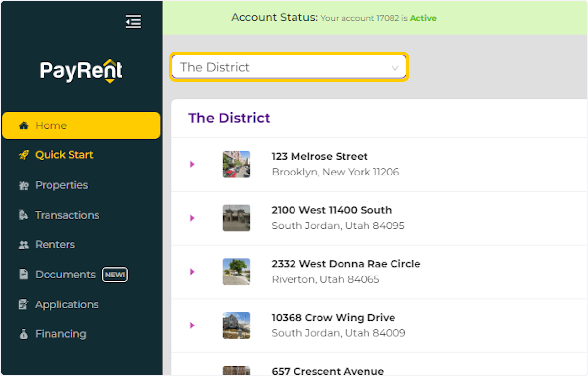The width and height of the screenshot is (588, 376).
Task: Go to Home in the sidebar
Action: pyautogui.click(x=81, y=125)
